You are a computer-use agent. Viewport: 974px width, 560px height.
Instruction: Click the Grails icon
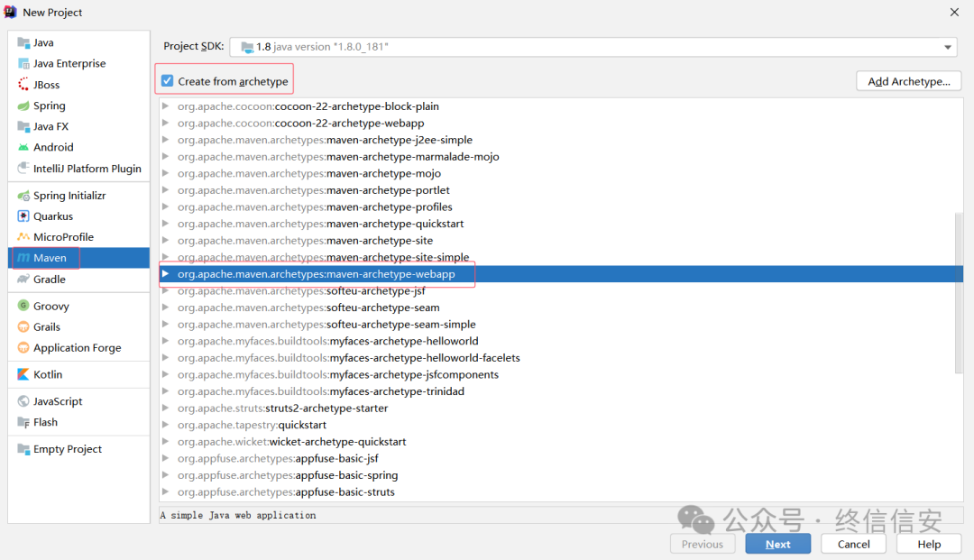pyautogui.click(x=23, y=327)
